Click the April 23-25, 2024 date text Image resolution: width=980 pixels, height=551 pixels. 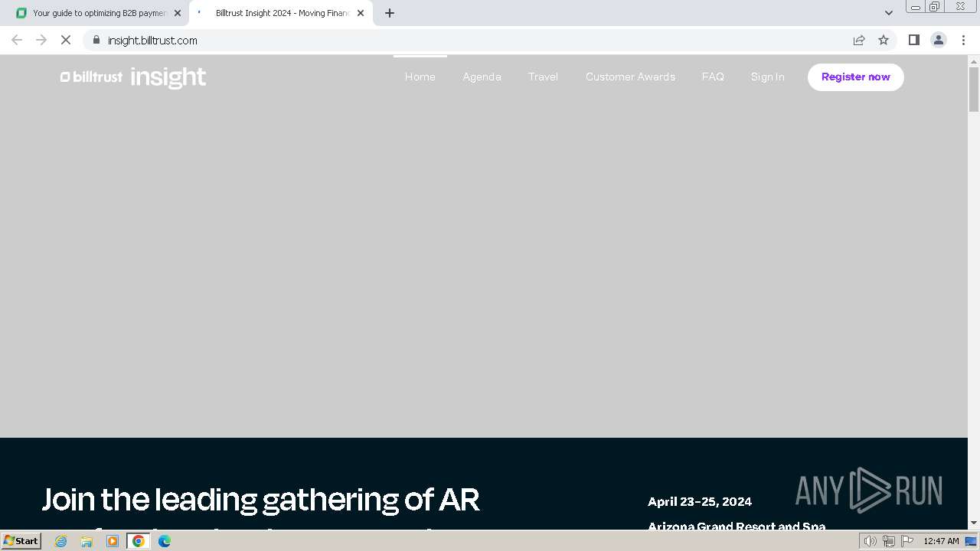[x=700, y=502]
